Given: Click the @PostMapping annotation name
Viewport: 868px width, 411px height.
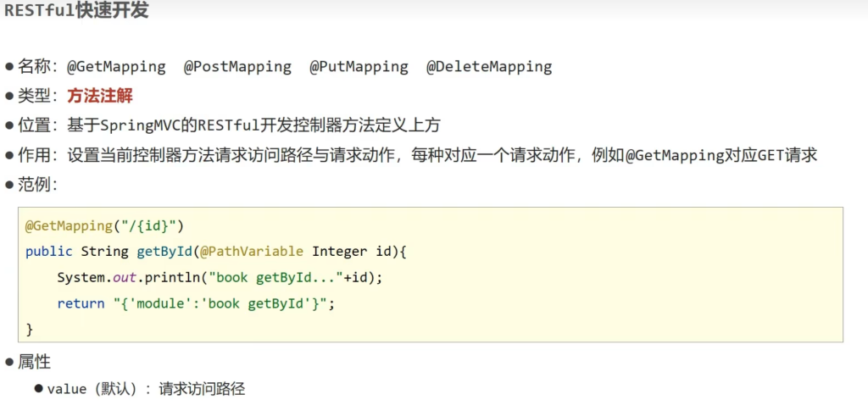Looking at the screenshot, I should [x=237, y=66].
